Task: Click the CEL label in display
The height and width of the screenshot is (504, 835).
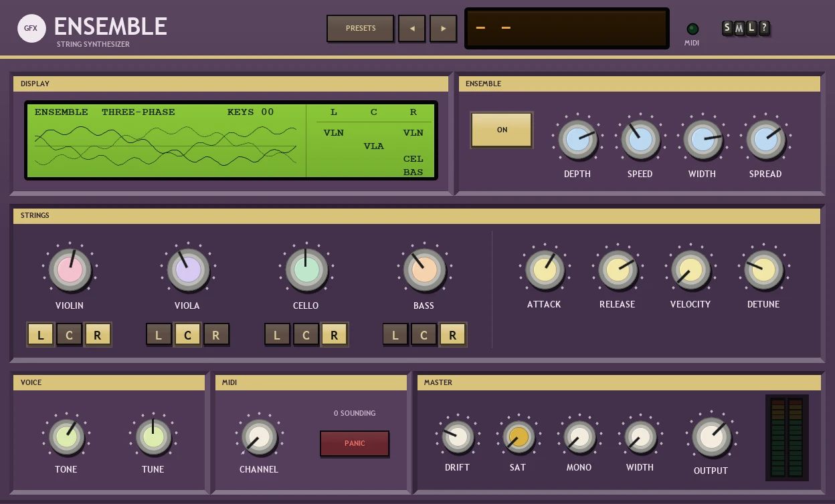Action: point(413,159)
